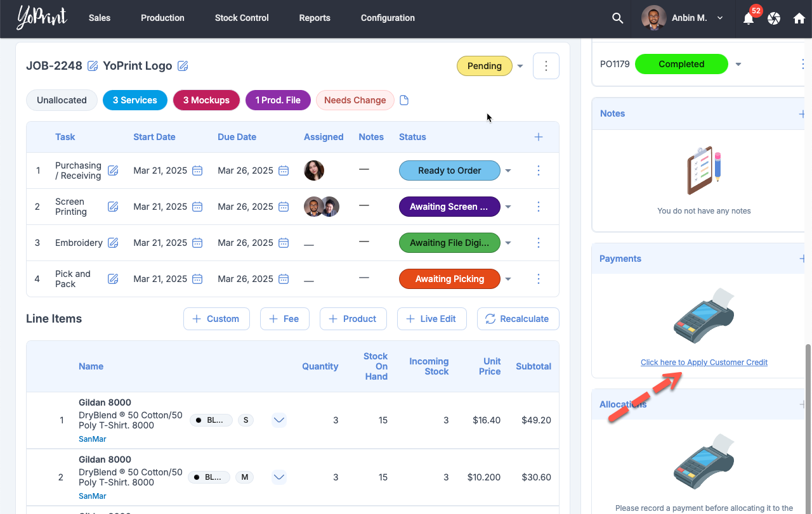Open the notifications bell

click(x=749, y=18)
